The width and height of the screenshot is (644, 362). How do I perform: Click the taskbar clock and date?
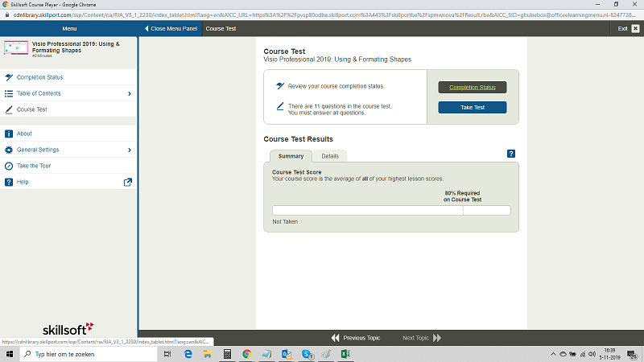610,354
